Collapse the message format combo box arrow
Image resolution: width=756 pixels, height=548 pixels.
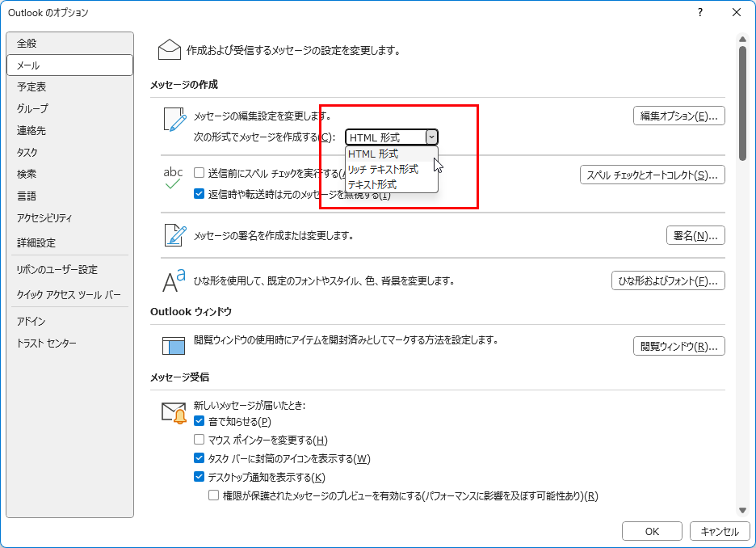point(431,137)
